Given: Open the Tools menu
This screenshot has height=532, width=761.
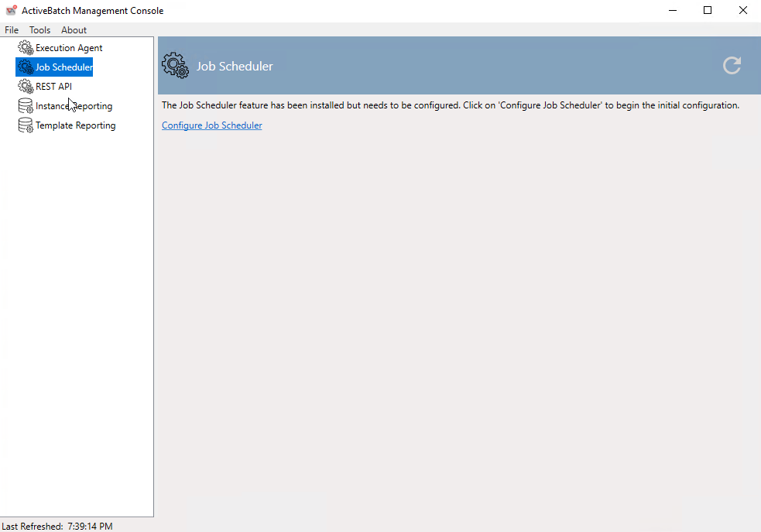Looking at the screenshot, I should click(39, 29).
